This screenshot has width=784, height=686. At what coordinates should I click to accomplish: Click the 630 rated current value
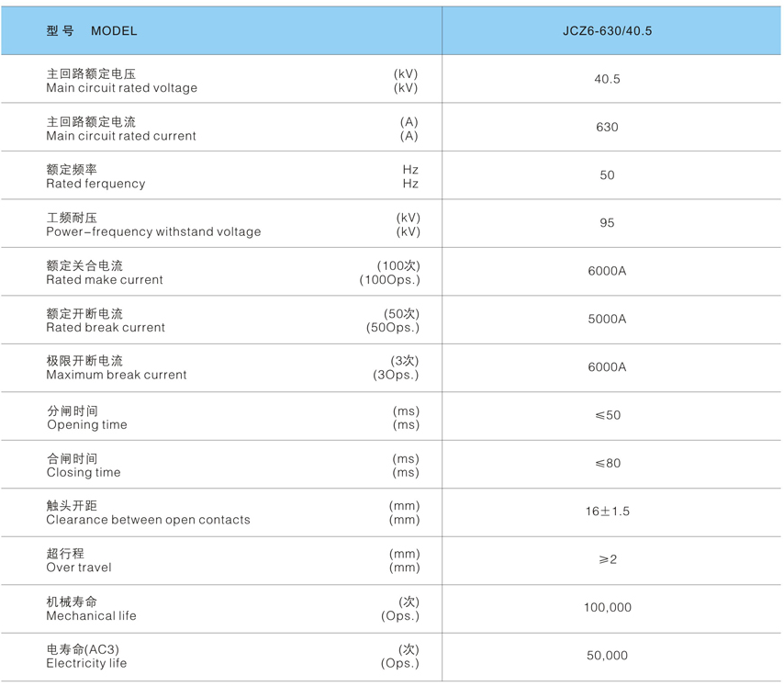click(x=607, y=128)
